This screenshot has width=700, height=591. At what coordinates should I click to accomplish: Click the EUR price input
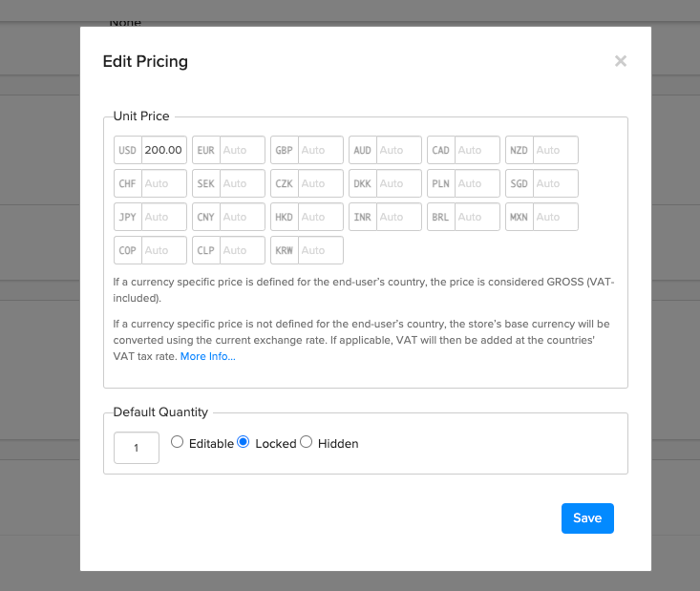[x=243, y=150]
